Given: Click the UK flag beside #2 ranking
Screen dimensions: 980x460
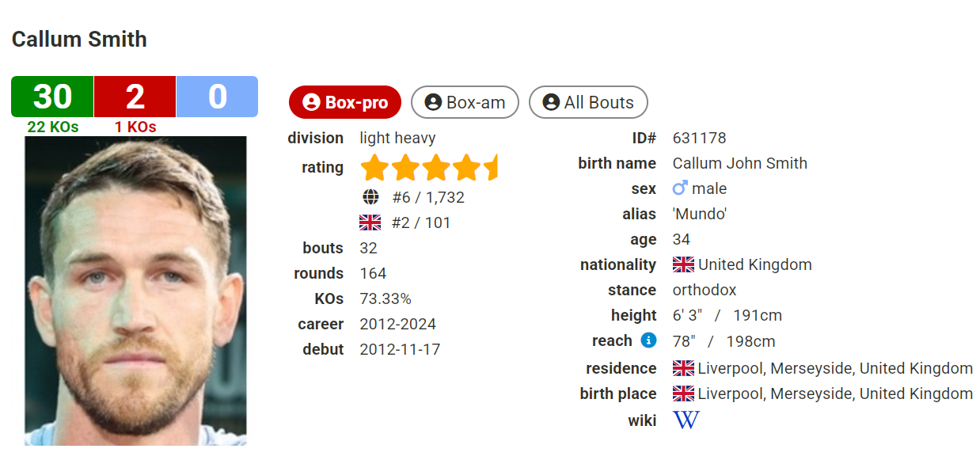Looking at the screenshot, I should click(370, 222).
